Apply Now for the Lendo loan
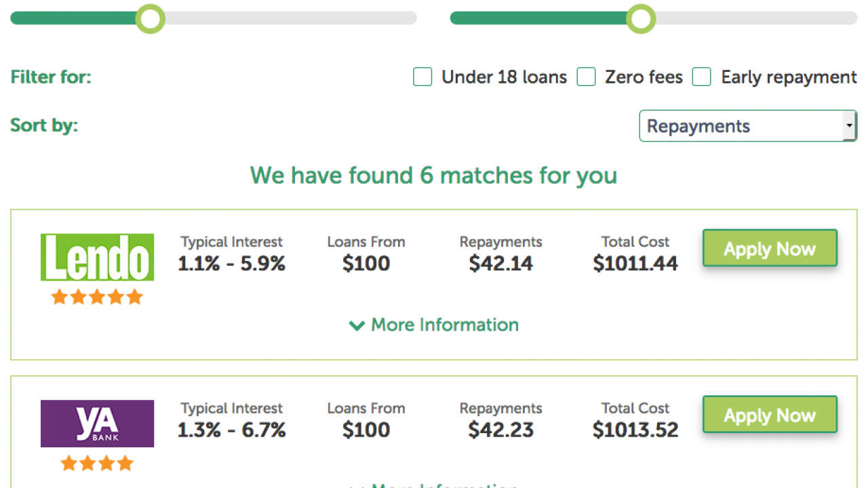 (770, 249)
